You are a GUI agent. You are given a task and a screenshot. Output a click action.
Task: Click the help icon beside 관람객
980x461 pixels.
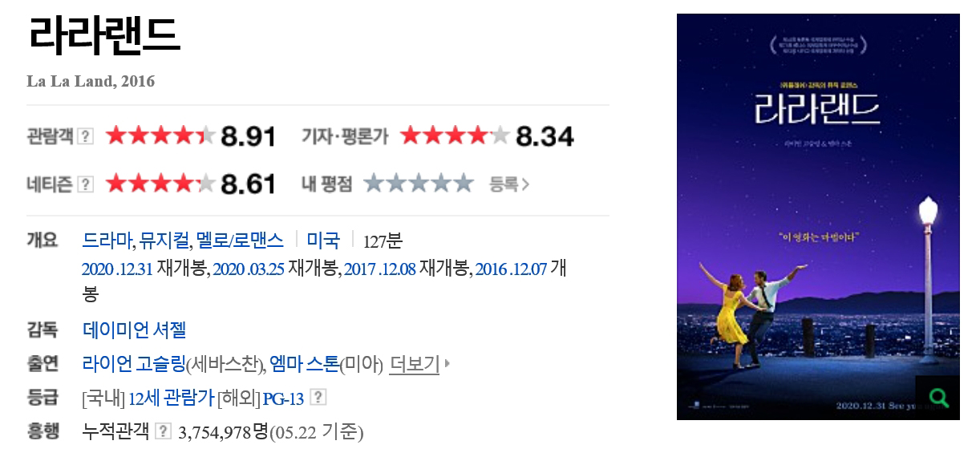click(86, 136)
